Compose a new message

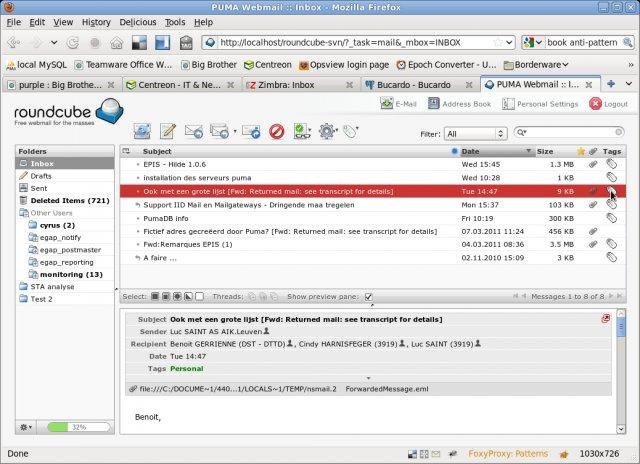click(x=168, y=131)
